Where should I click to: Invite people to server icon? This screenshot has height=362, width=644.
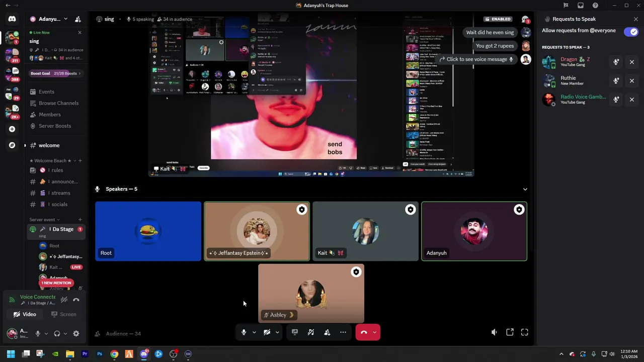tap(78, 19)
